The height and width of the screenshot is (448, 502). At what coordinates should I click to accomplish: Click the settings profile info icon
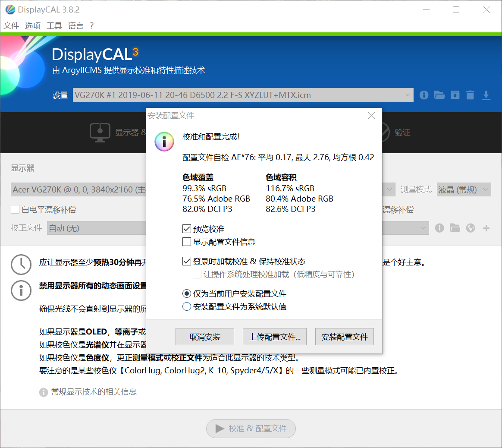coord(424,95)
